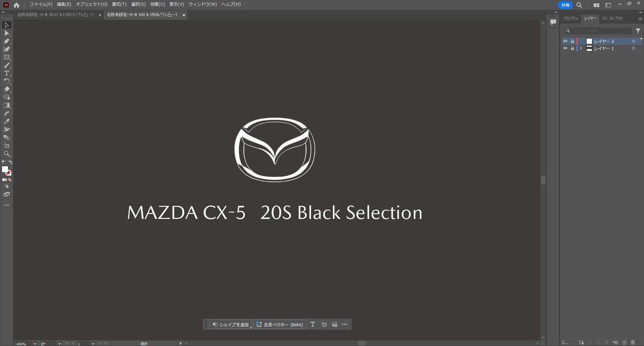Viewport: 644px width, 346px height.
Task: Select the Rectangle tool
Action: pyautogui.click(x=7, y=57)
